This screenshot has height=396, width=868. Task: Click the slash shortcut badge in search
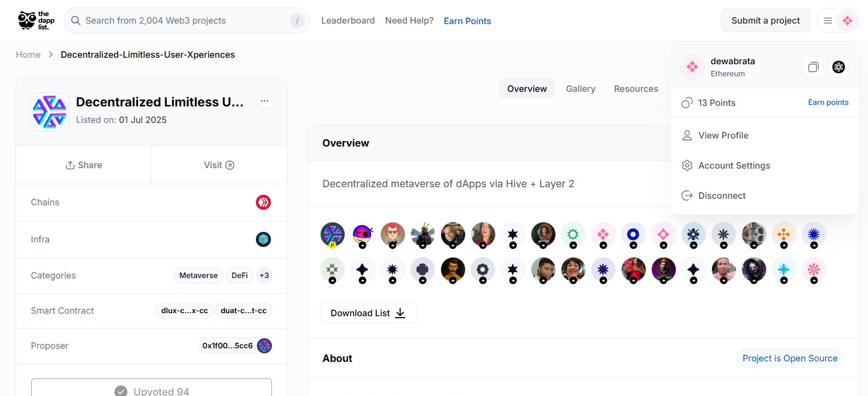point(297,21)
